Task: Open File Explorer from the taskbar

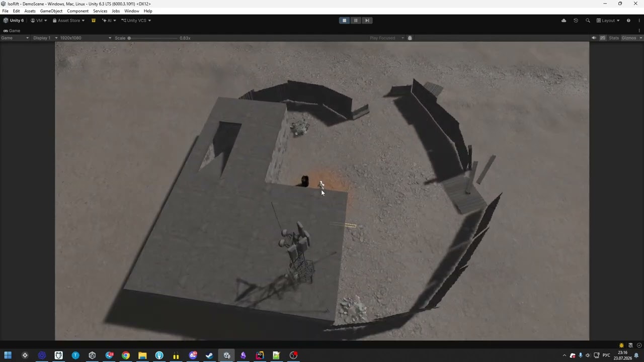Action: click(x=142, y=355)
